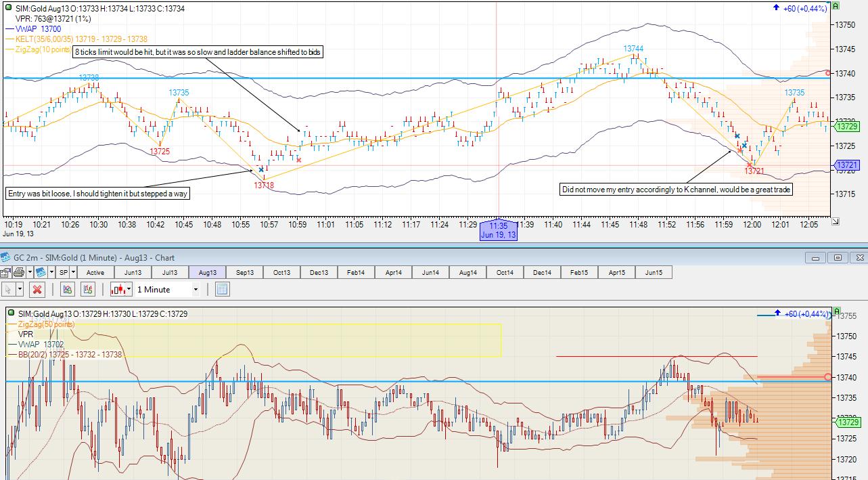Open the chart properties icon in toolbar
The width and height of the screenshot is (868, 480).
click(5, 272)
